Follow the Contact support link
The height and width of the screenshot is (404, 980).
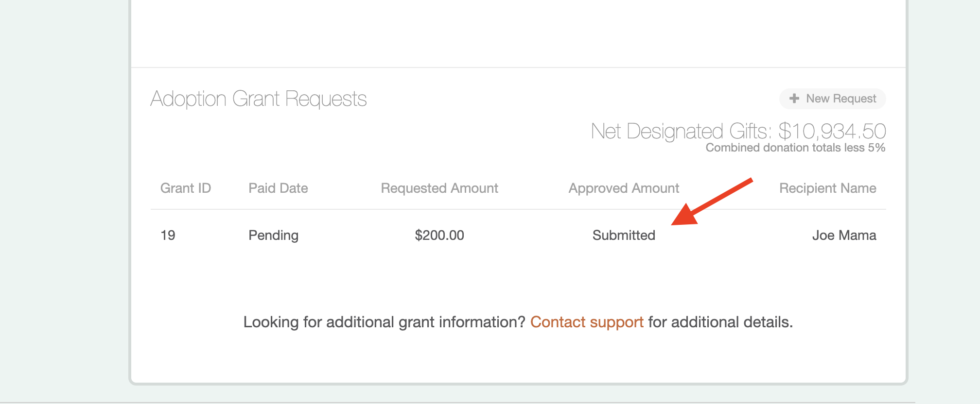[587, 322]
